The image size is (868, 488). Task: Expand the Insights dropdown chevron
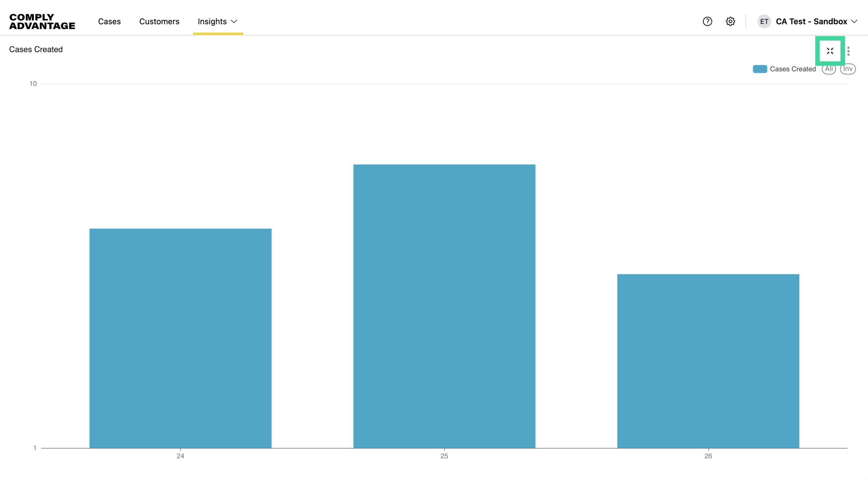[234, 21]
